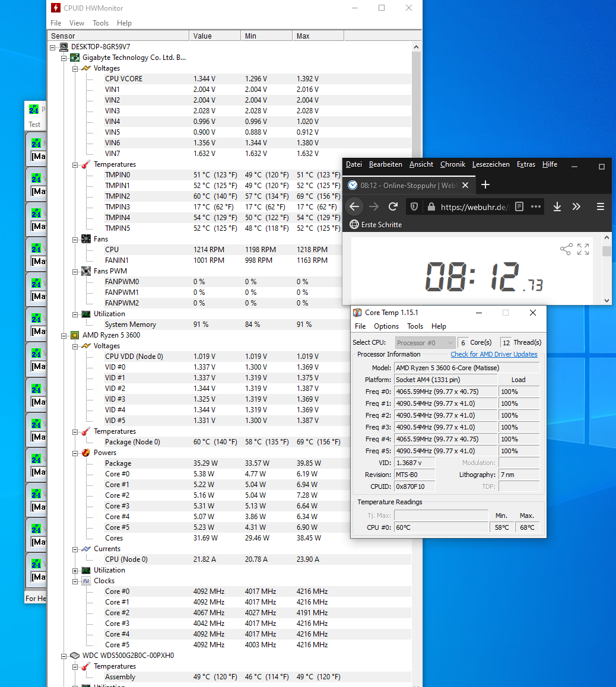The width and height of the screenshot is (616, 687).
Task: Open Core Temp File menu
Action: [x=360, y=326]
